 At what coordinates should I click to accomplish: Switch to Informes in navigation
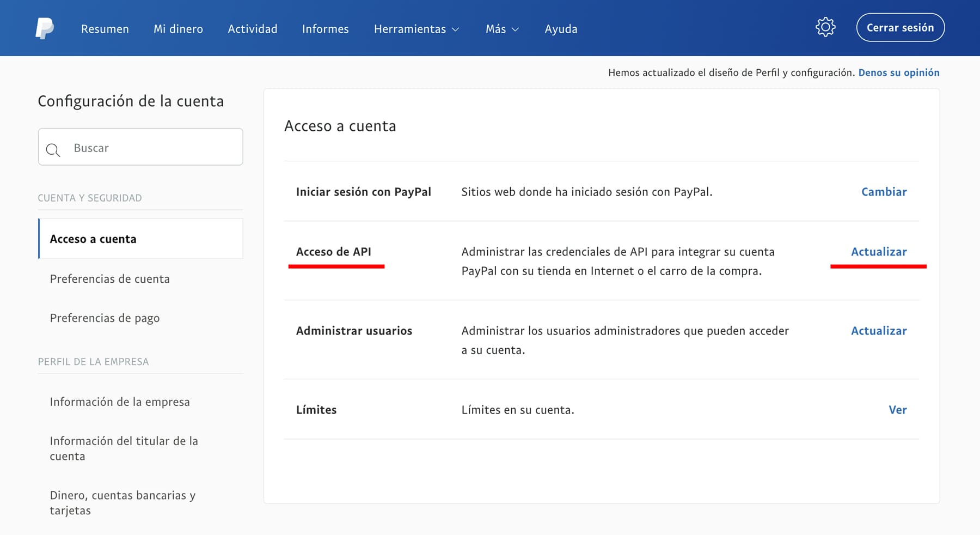(326, 29)
